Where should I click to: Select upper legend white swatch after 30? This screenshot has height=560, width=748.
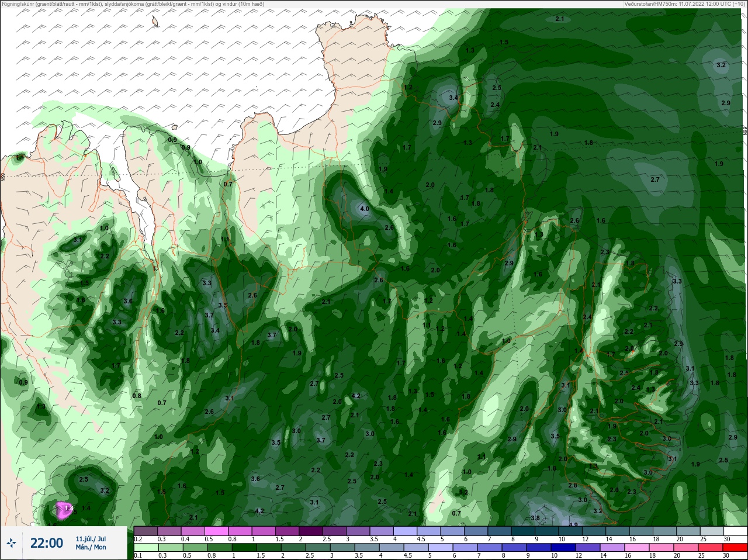[x=735, y=531]
